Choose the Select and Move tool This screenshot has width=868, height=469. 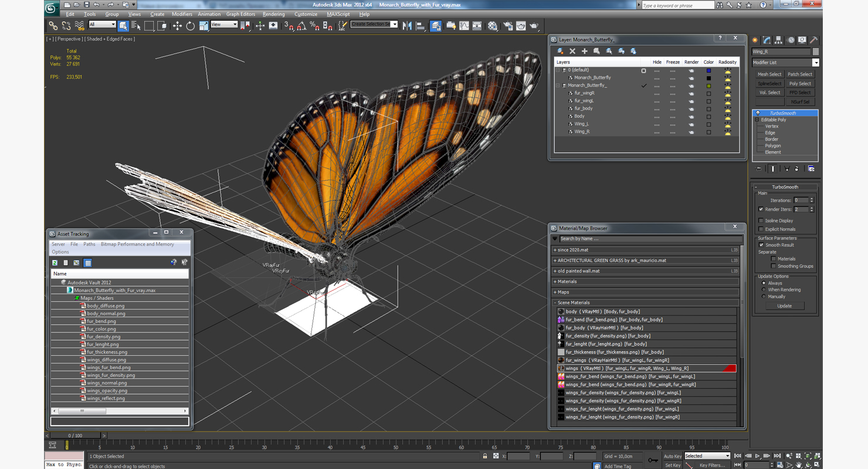click(x=177, y=26)
